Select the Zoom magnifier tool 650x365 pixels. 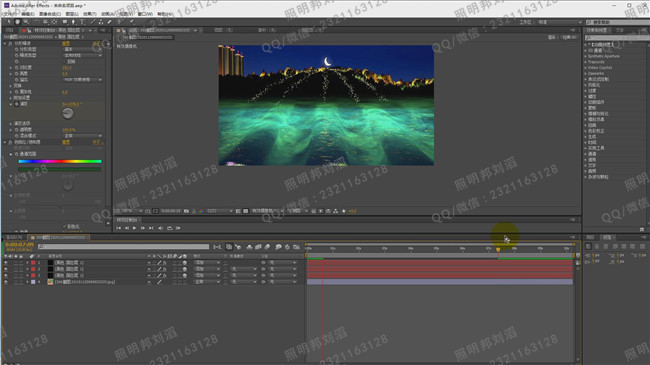pos(26,22)
